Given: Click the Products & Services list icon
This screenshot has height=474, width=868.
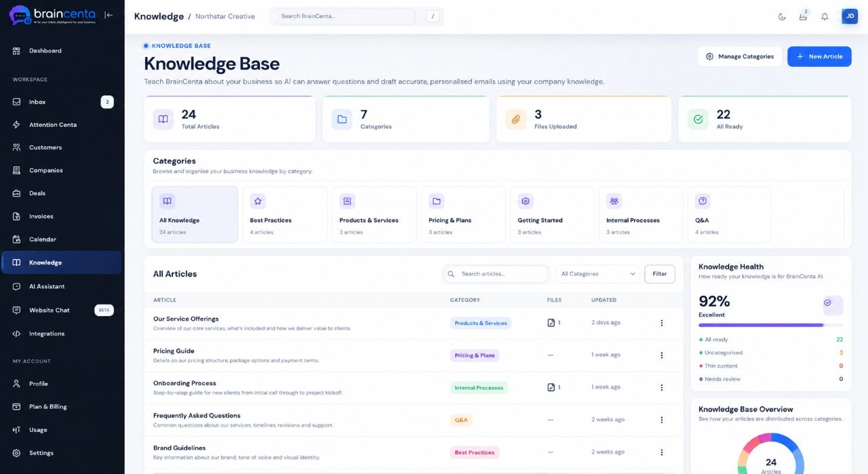Looking at the screenshot, I should tap(347, 201).
